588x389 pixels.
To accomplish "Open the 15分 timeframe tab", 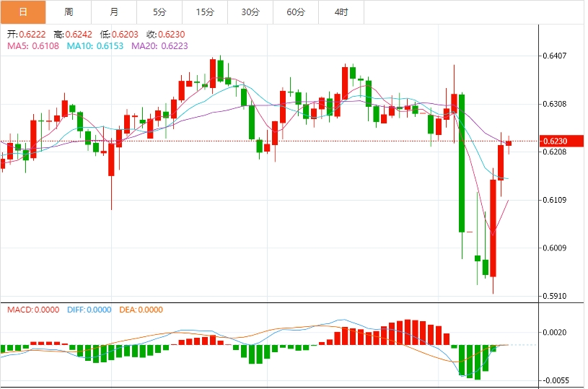I will pos(205,12).
